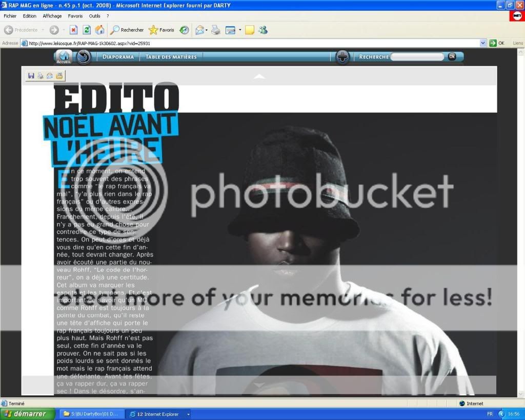Click the yellow note icon in the IE toolbar

(250, 30)
